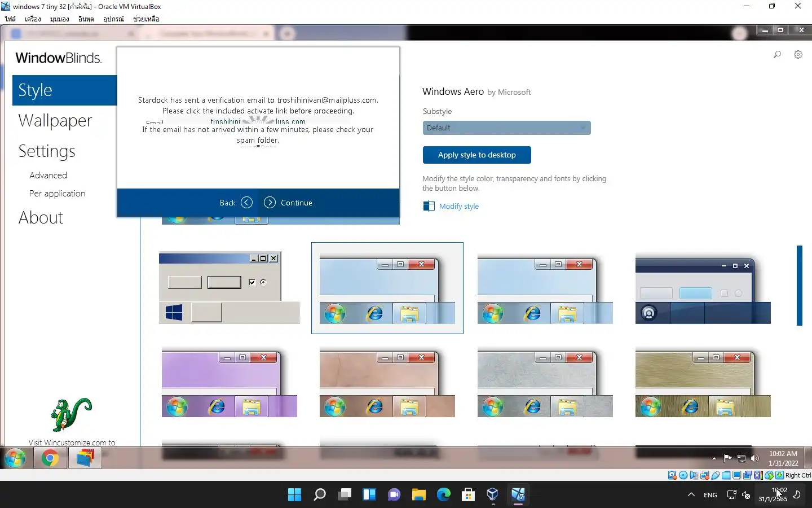
Task: Show hidden icons on host tray
Action: 691,494
